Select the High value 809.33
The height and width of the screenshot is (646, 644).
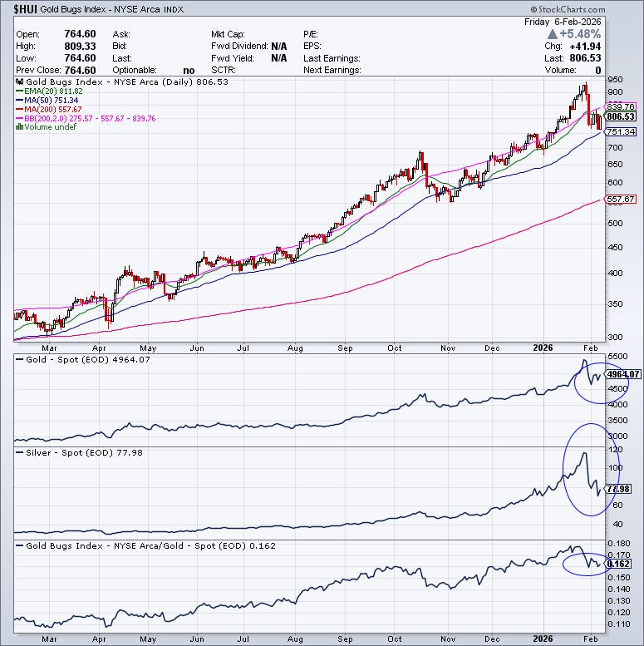(x=80, y=46)
